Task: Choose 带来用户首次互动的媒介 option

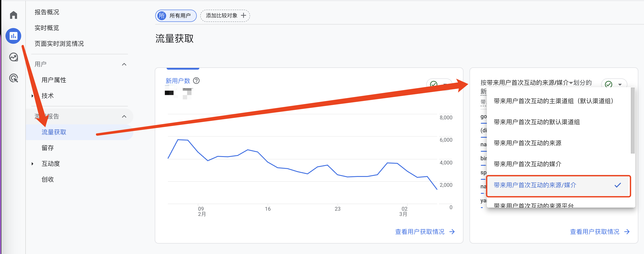Action: click(559, 164)
